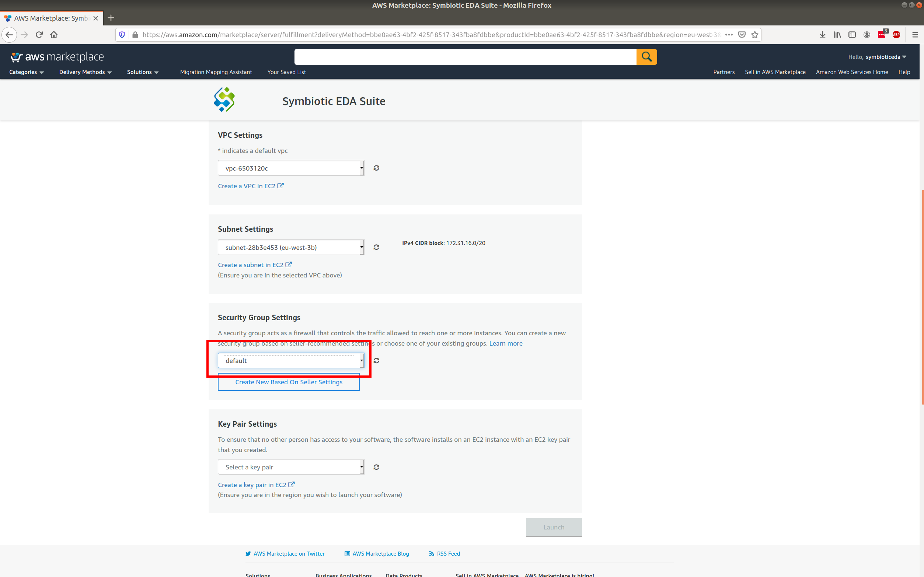This screenshot has height=577, width=924.
Task: Open the RSS Feed link
Action: coord(444,554)
